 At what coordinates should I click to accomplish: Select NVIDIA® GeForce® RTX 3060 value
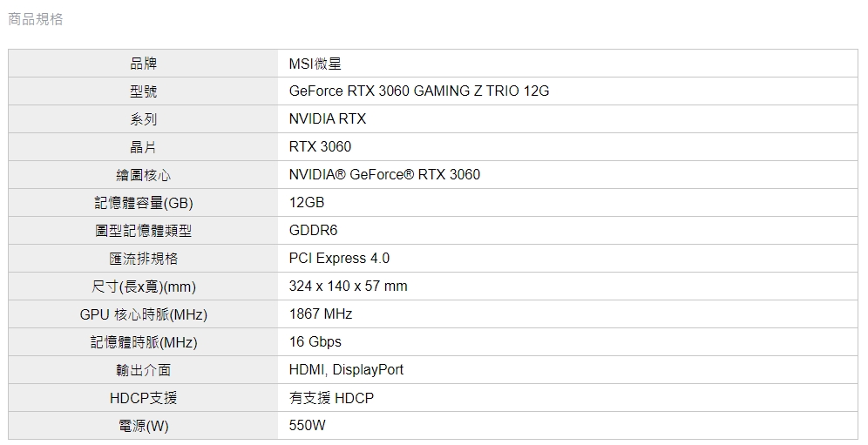click(384, 175)
